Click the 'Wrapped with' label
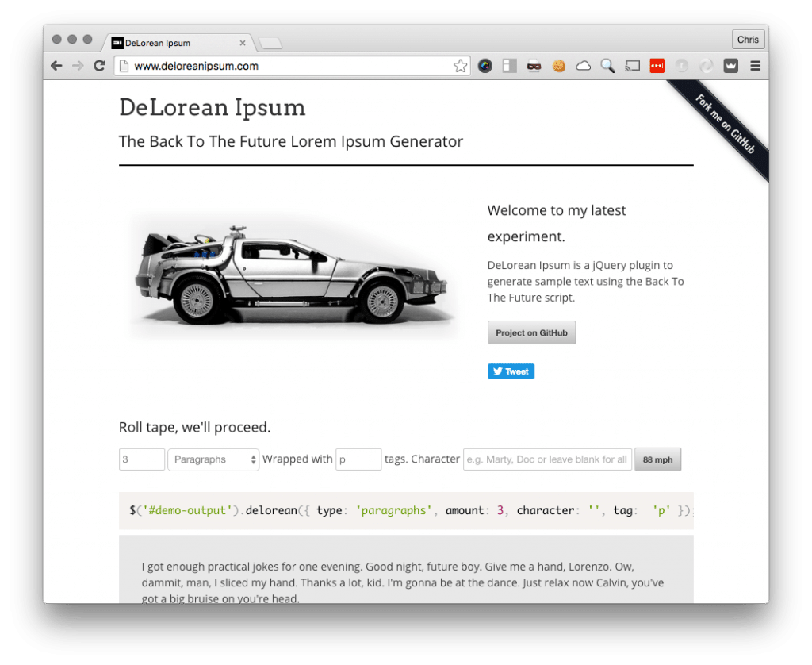Image resolution: width=812 pixels, height=665 pixels. (297, 459)
